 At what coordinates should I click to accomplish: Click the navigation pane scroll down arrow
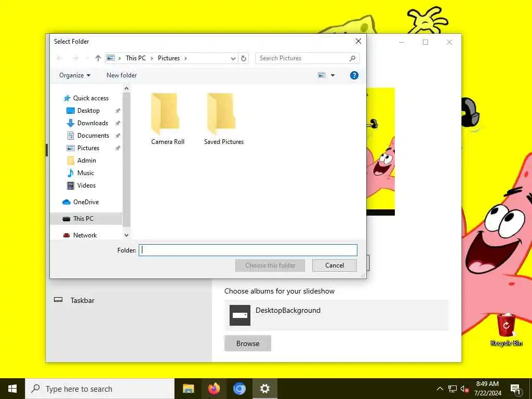pos(127,235)
